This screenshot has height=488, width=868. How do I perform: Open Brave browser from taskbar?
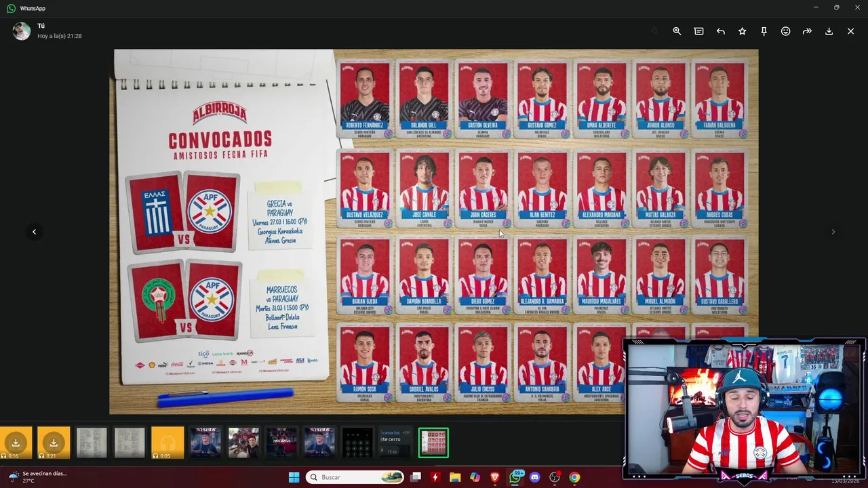(494, 477)
